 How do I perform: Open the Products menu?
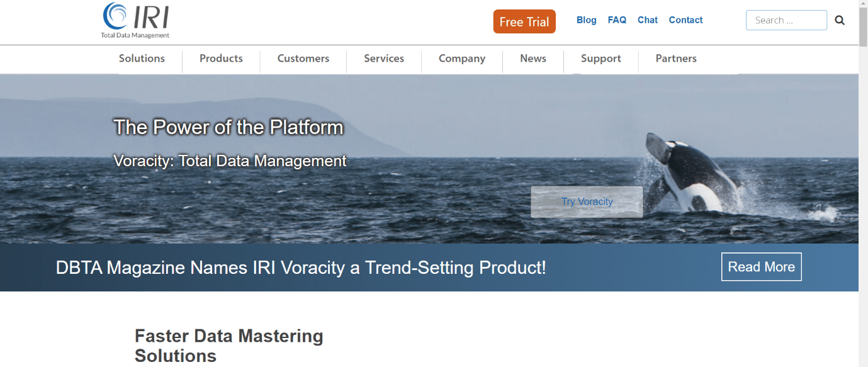coord(221,59)
